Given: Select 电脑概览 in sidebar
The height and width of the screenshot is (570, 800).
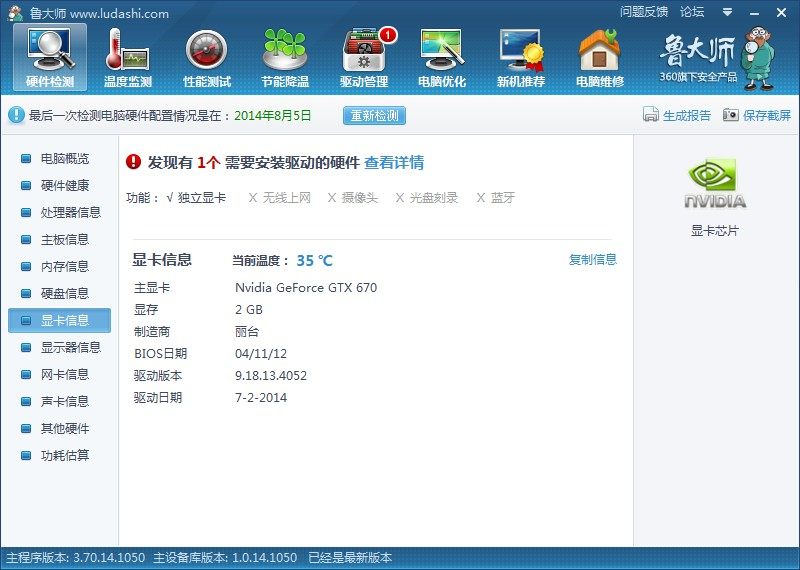Looking at the screenshot, I should [64, 158].
